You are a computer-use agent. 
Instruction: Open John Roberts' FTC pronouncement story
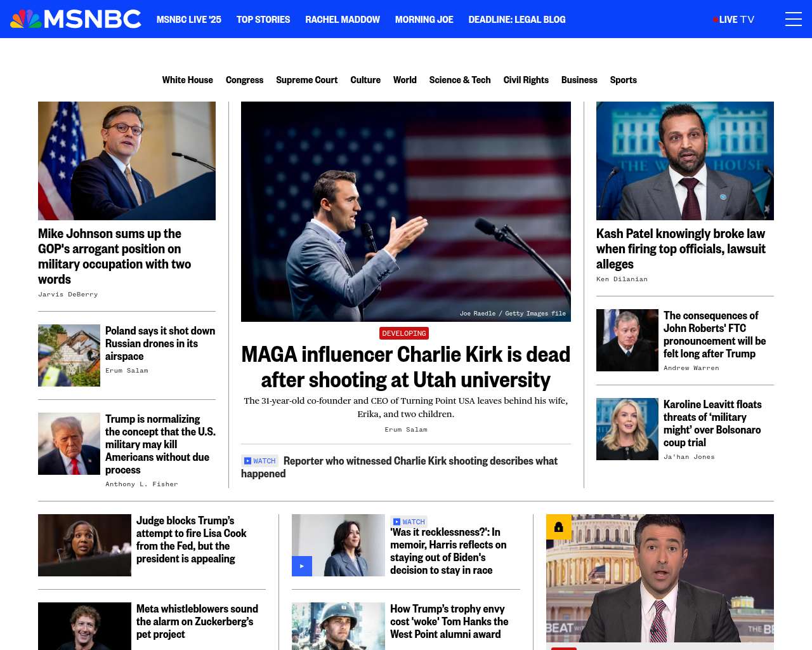tap(715, 335)
